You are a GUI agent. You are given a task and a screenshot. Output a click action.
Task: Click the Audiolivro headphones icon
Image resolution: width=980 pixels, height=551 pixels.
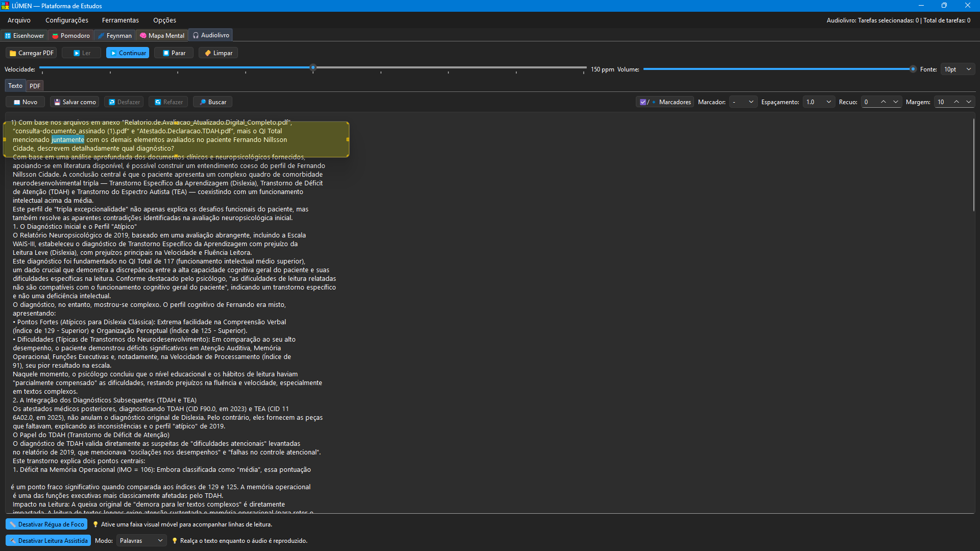196,35
